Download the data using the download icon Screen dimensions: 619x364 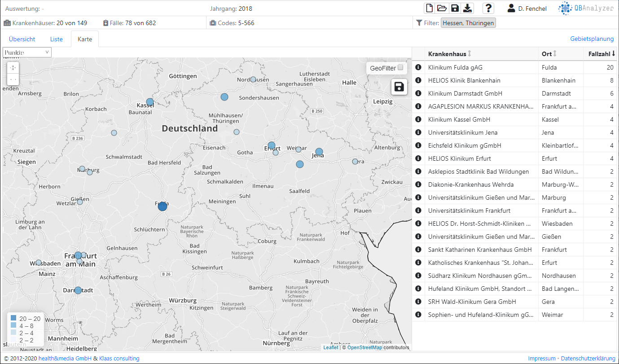(467, 8)
